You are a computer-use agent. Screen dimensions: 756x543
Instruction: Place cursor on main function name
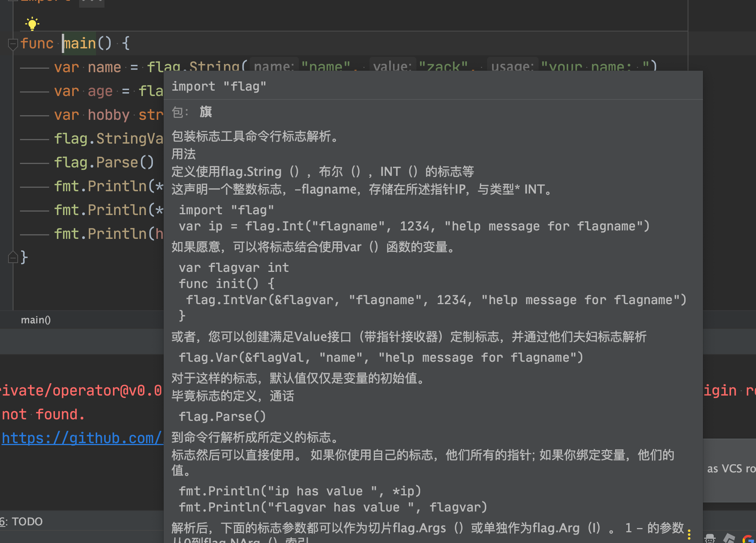click(80, 43)
